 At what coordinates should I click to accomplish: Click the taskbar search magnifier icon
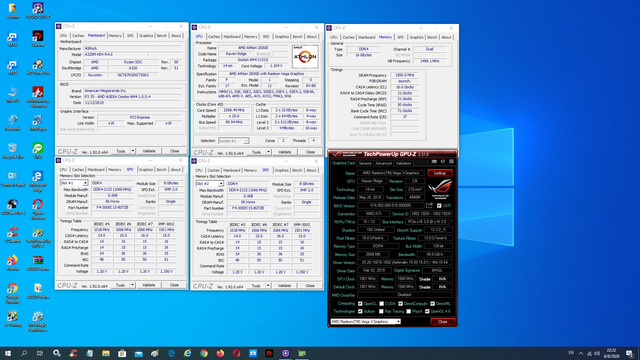(24, 353)
